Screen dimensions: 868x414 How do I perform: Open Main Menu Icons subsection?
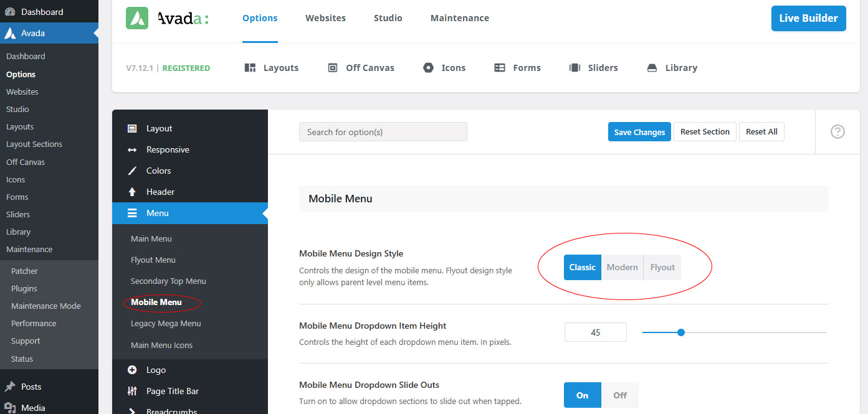(x=161, y=345)
